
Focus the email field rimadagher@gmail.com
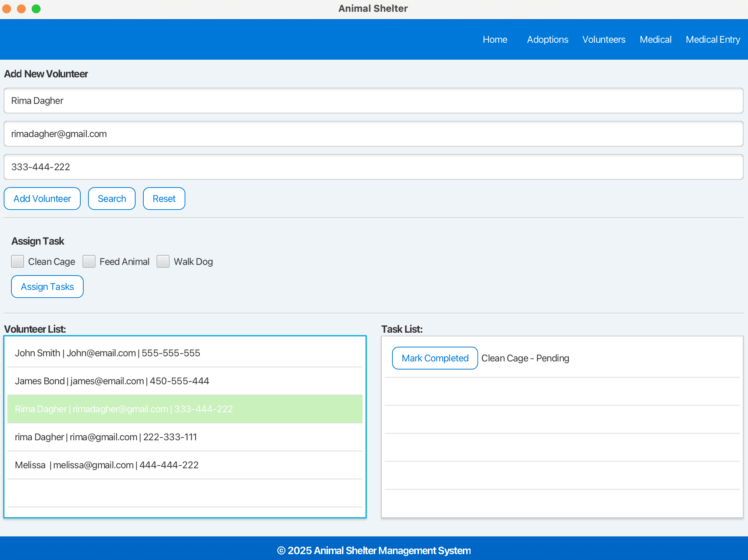(373, 134)
